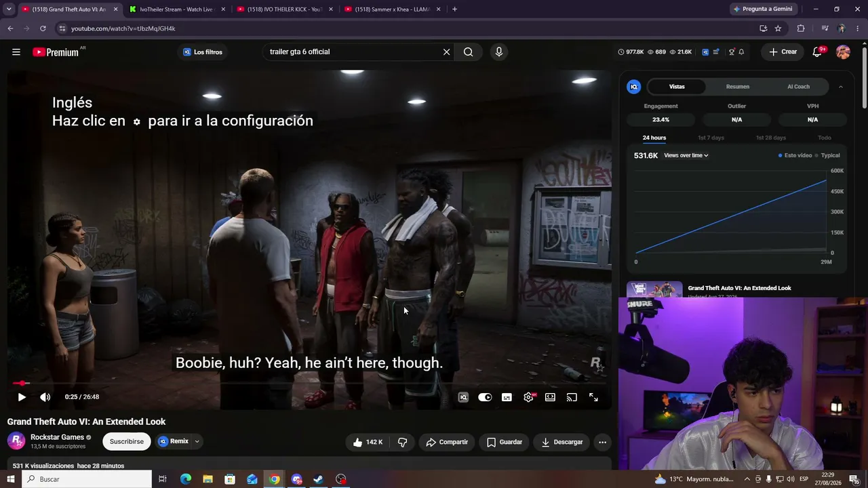Viewport: 868px width, 488px height.
Task: Open the Crear menu
Action: point(783,52)
